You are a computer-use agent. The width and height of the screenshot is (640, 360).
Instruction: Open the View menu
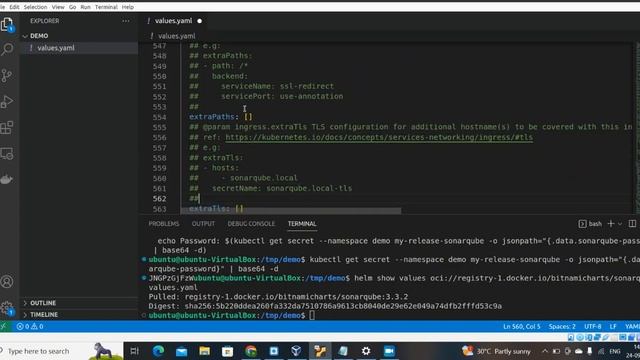tap(58, 7)
